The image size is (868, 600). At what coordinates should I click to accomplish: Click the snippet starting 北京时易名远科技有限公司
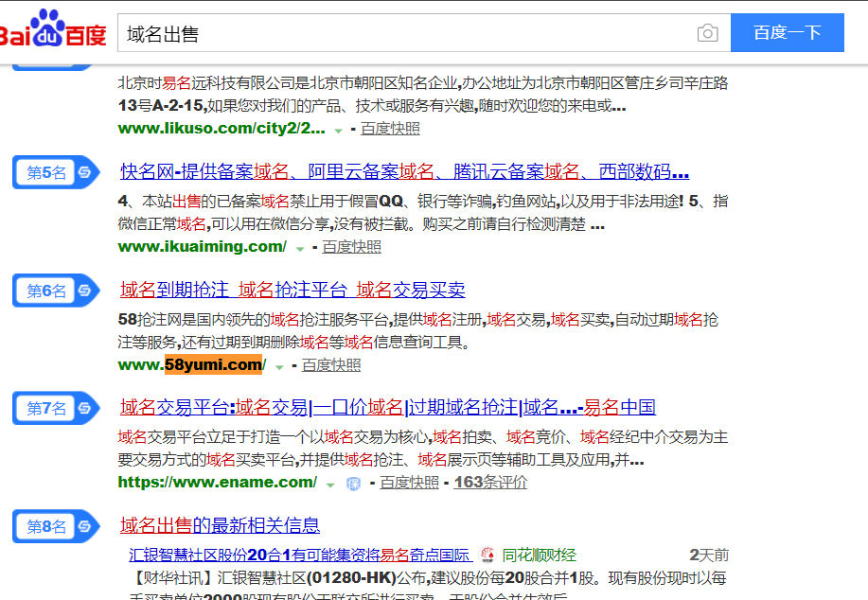(423, 94)
